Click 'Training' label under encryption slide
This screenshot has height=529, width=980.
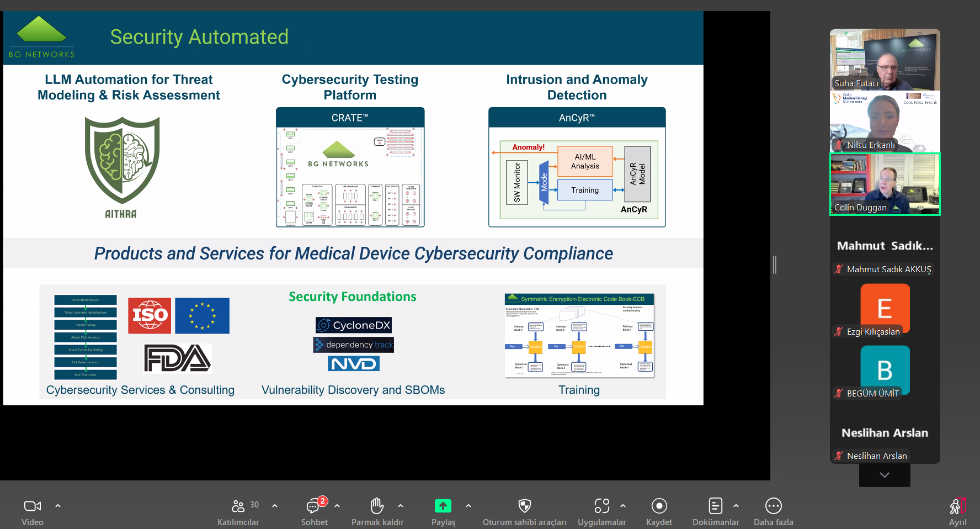pyautogui.click(x=579, y=390)
